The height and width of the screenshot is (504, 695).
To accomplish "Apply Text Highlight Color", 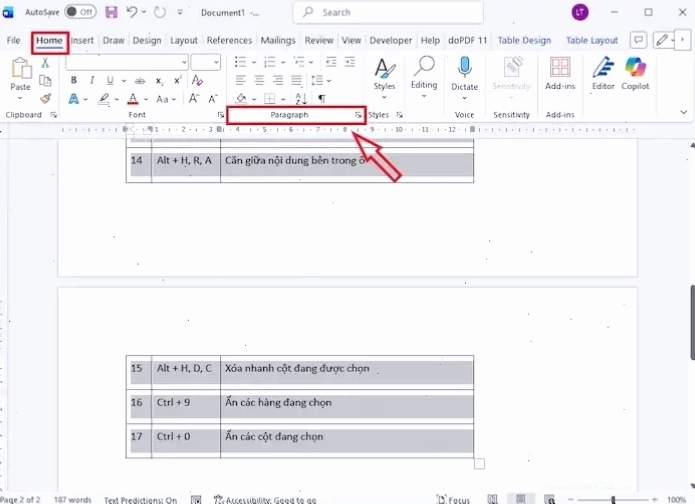I will click(104, 98).
